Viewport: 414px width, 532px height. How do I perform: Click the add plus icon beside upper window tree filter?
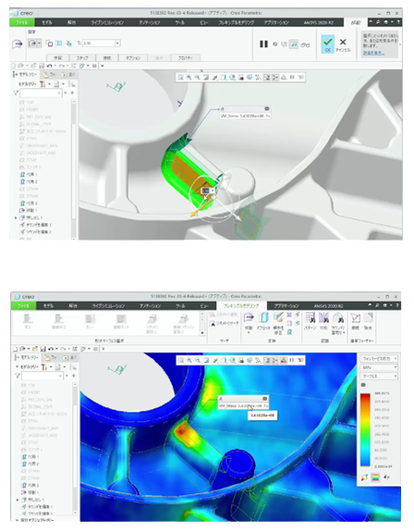pos(72,93)
